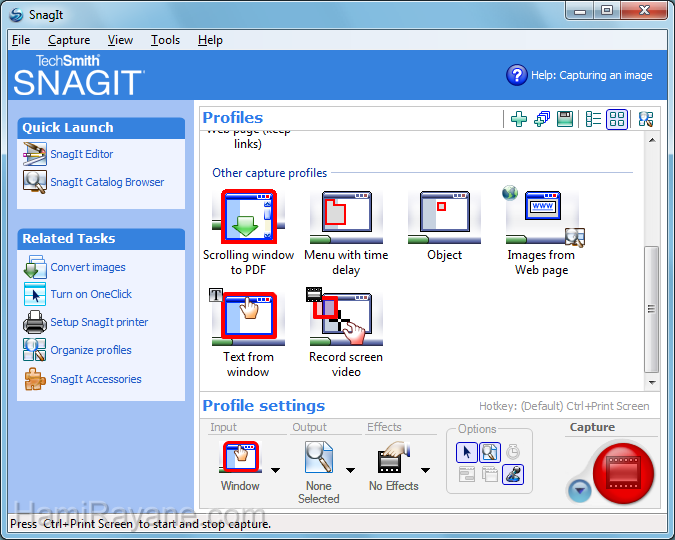Open the SnagIt Editor link
The height and width of the screenshot is (540, 675).
(x=82, y=154)
